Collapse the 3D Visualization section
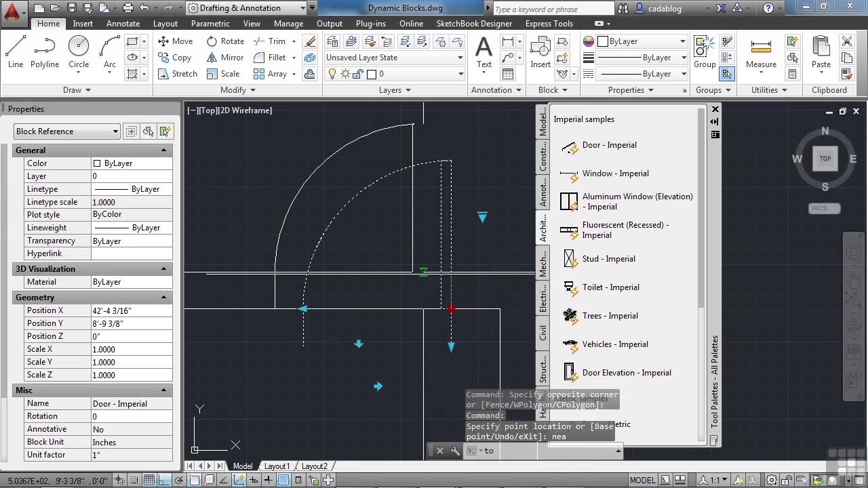868x488 pixels. (163, 269)
